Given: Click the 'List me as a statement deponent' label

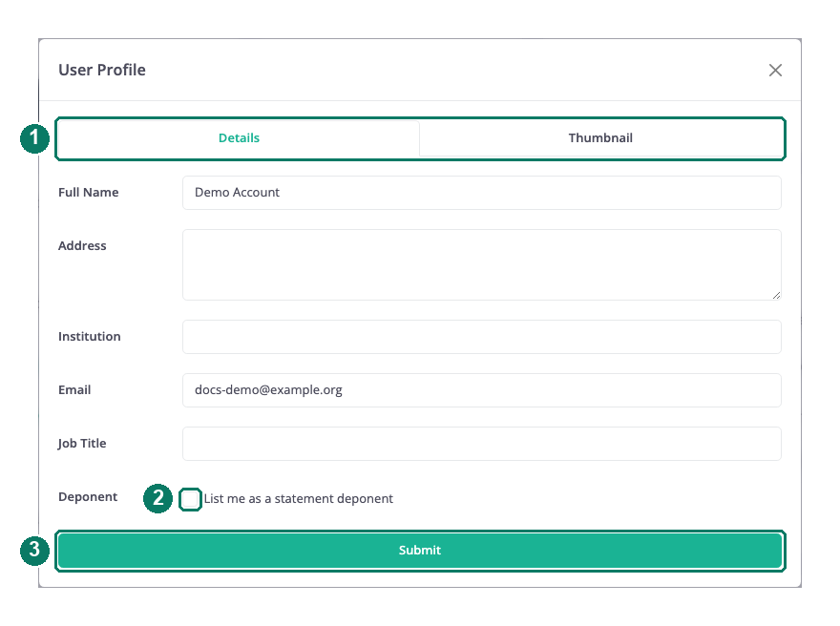Looking at the screenshot, I should click(299, 499).
